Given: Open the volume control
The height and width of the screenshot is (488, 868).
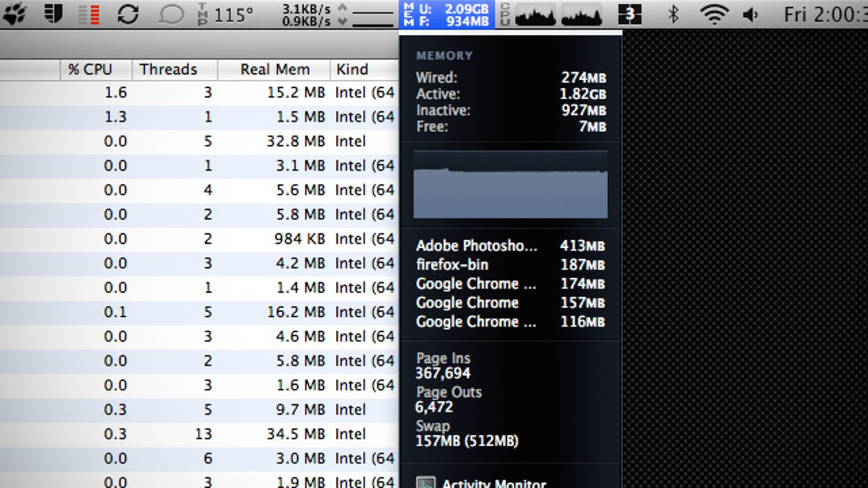Looking at the screenshot, I should [751, 15].
